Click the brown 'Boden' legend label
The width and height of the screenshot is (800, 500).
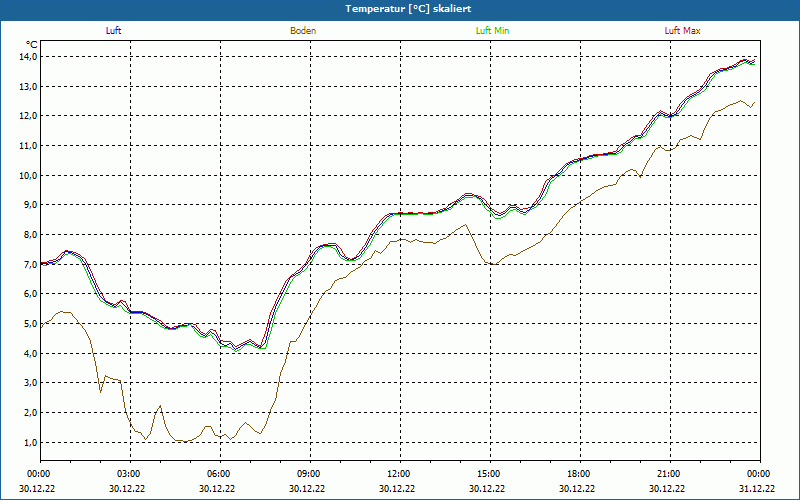[x=303, y=31]
